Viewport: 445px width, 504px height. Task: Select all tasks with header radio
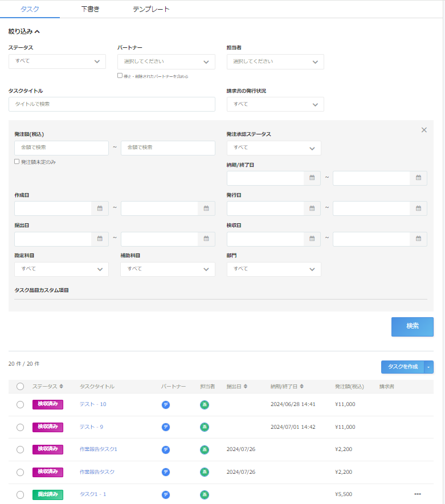click(x=21, y=386)
